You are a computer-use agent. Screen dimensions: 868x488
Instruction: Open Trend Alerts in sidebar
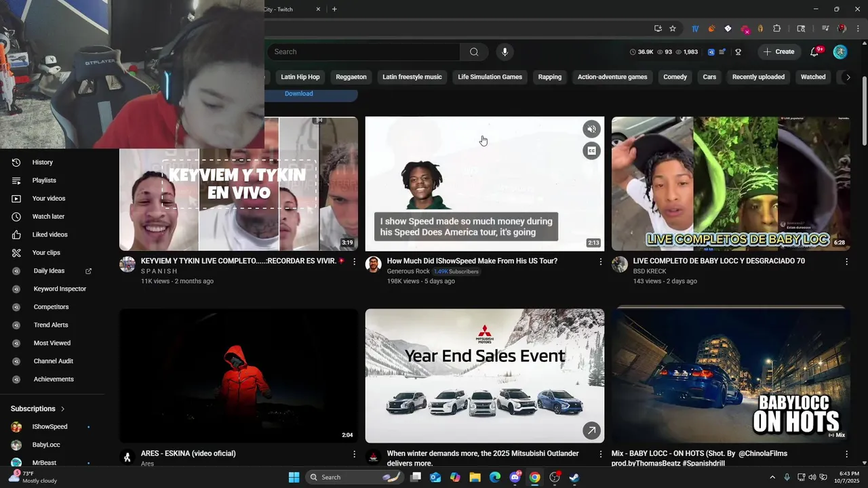pos(52,325)
